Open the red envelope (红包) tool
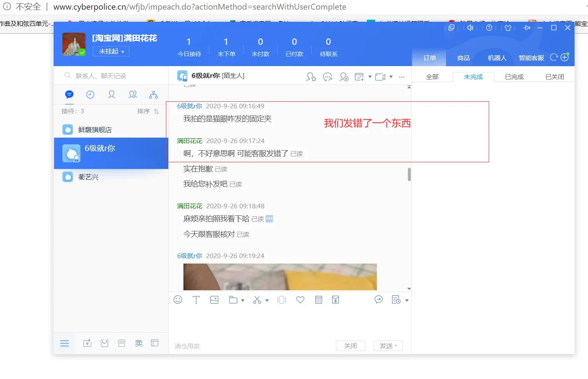The width and height of the screenshot is (588, 379). (335, 300)
